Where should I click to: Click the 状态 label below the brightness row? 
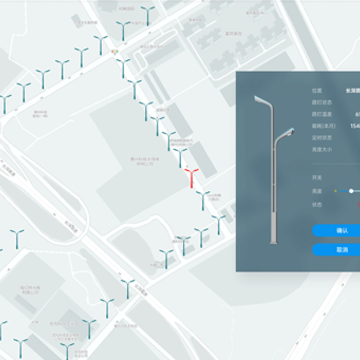(x=317, y=205)
